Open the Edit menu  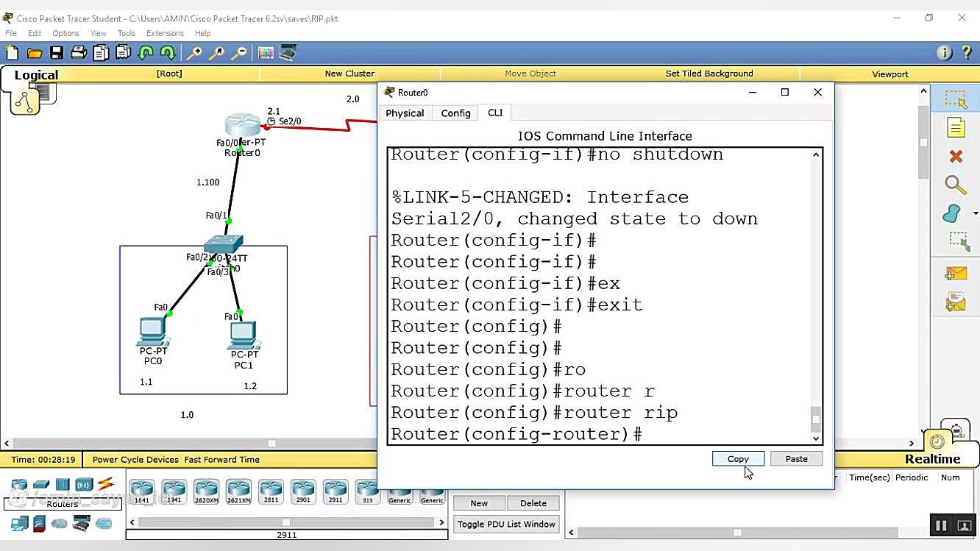tap(35, 33)
